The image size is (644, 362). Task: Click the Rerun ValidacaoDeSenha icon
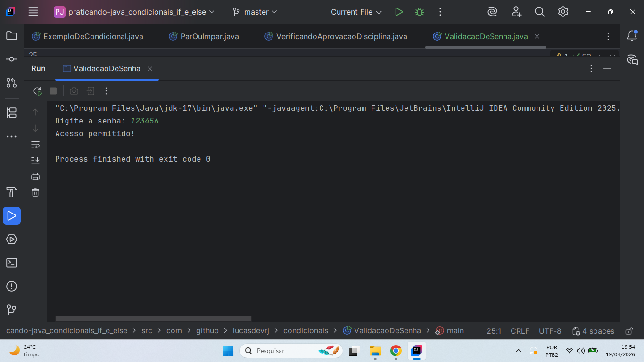coord(37,91)
